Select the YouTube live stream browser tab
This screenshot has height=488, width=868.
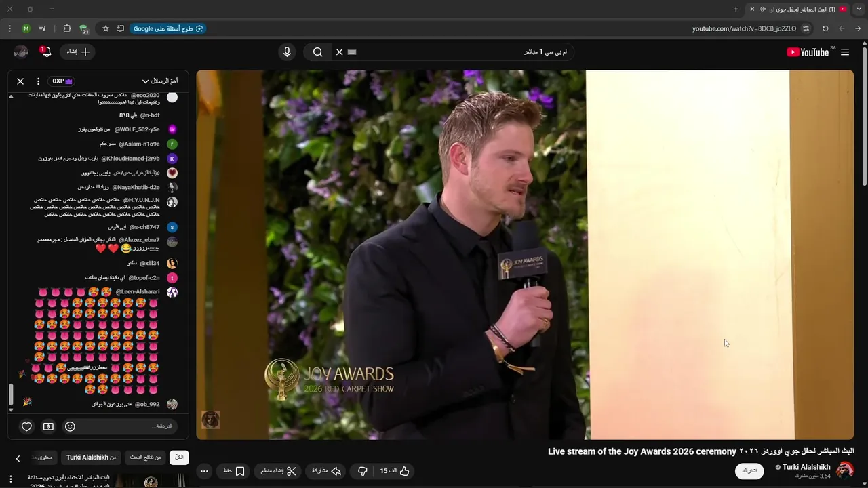point(799,9)
